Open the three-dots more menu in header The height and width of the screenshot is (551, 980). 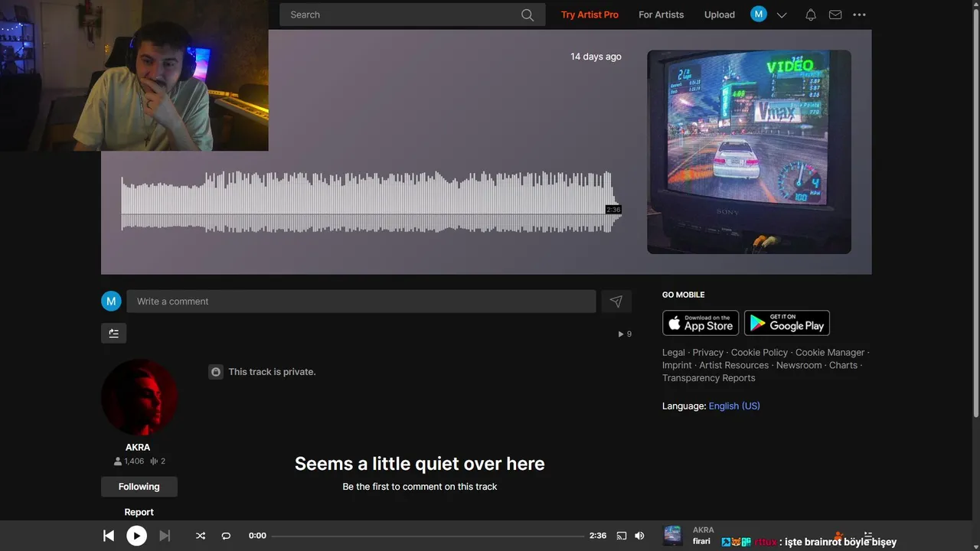pos(859,15)
